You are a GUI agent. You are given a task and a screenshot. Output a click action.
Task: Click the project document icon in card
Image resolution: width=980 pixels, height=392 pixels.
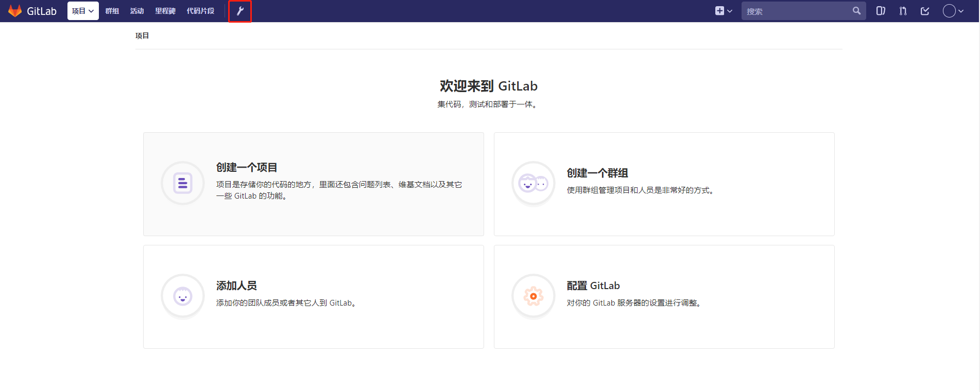coord(183,183)
